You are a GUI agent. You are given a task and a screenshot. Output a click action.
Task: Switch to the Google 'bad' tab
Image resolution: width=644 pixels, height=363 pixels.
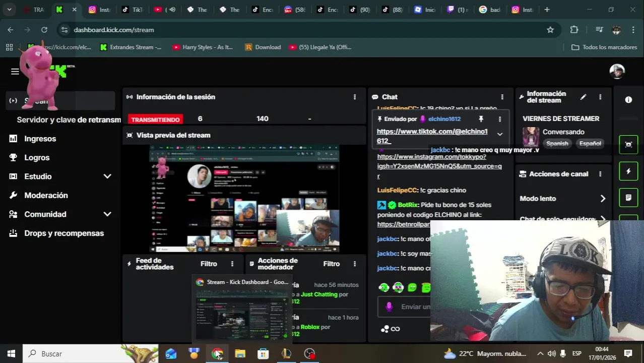[489, 10]
